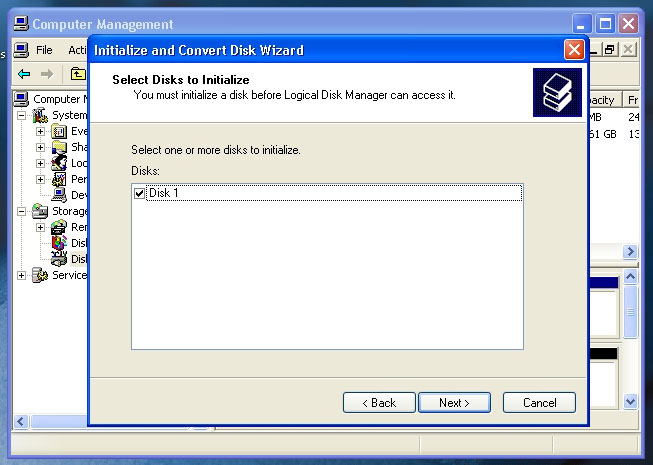
Task: Expand the Services and Applications node
Action: pyautogui.click(x=22, y=275)
